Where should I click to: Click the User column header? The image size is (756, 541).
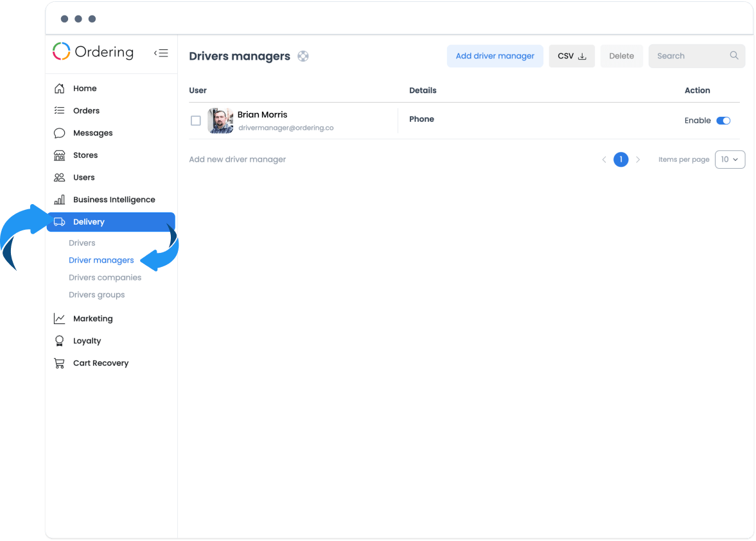pos(198,90)
